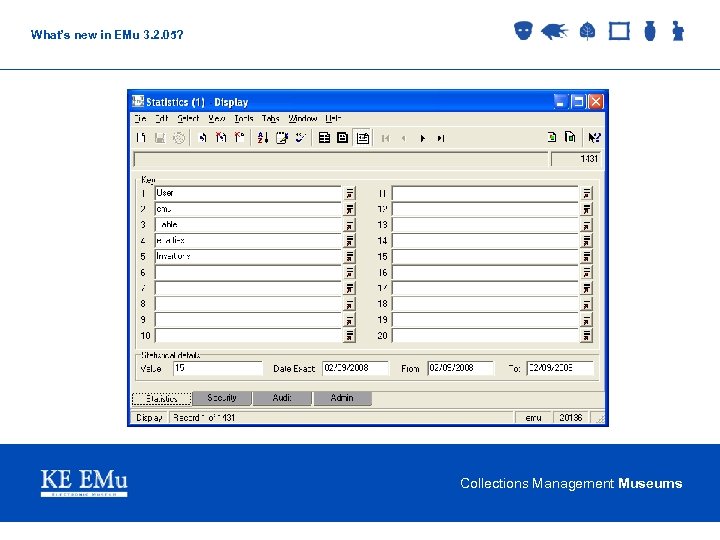This screenshot has height=540, width=720.
Task: Switch to the Admin tab
Action: [x=342, y=398]
